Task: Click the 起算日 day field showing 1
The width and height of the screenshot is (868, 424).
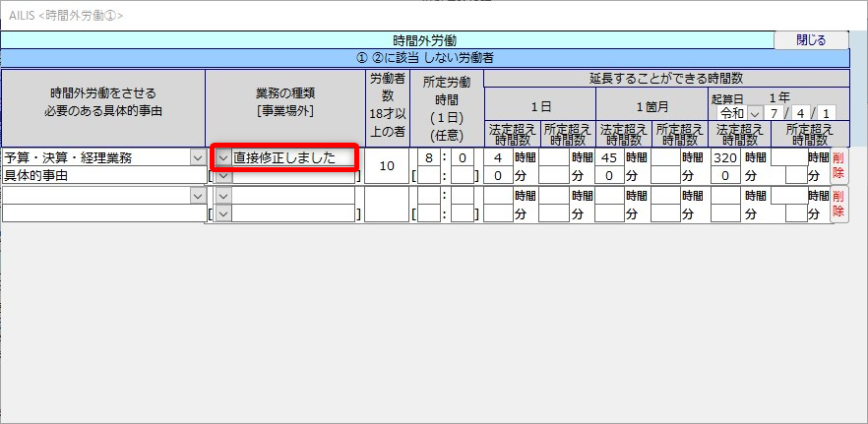Action: (827, 112)
